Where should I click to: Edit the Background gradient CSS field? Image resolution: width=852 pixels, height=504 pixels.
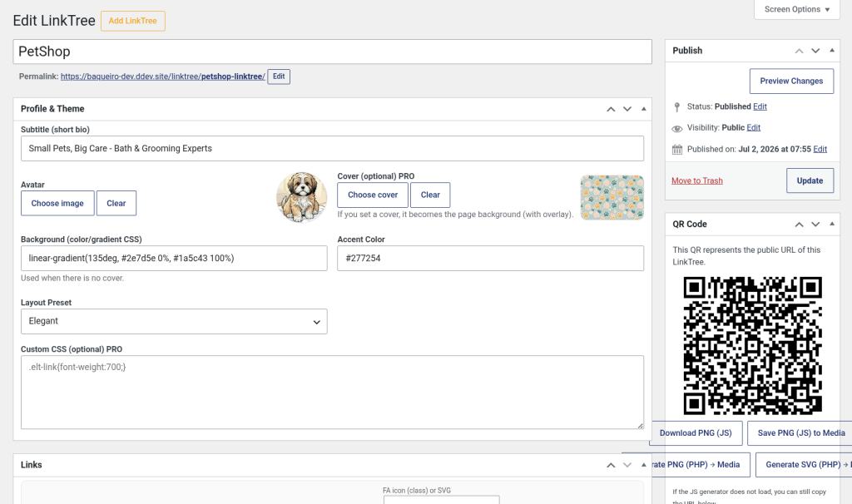[174, 259]
